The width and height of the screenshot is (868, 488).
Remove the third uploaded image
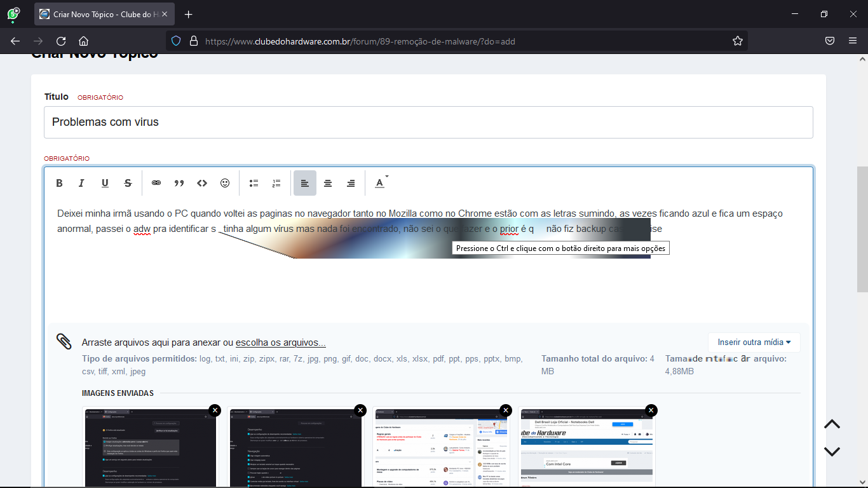506,410
